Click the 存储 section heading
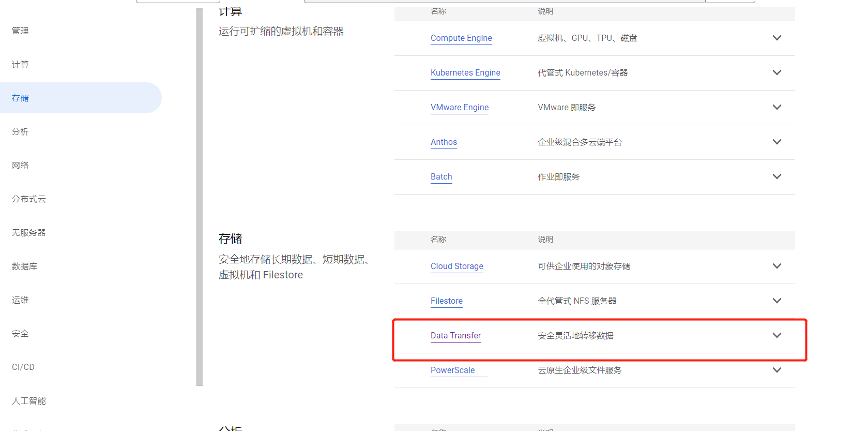 [x=230, y=239]
